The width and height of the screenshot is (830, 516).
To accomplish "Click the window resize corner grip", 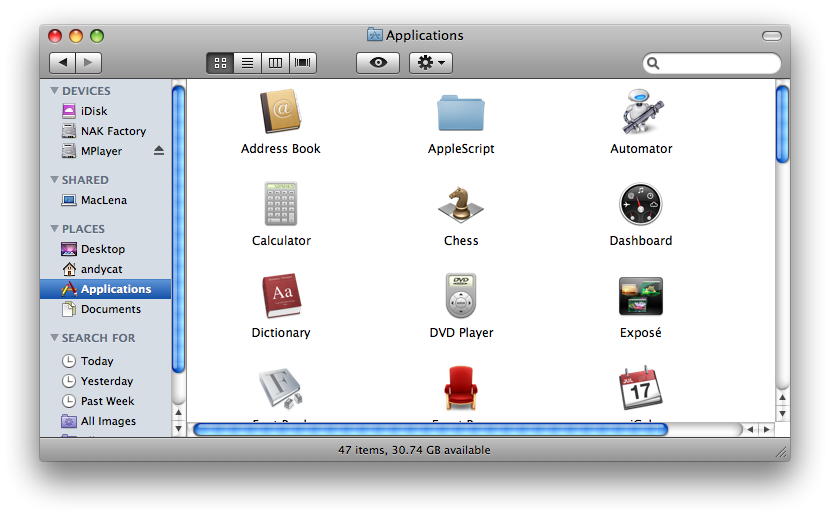I will pos(781,452).
